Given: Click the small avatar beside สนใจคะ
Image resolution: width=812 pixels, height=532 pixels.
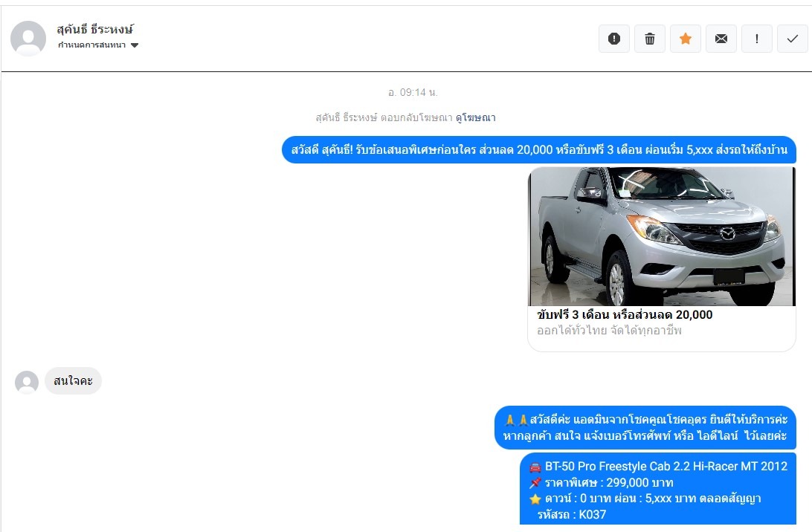Looking at the screenshot, I should coord(27,383).
